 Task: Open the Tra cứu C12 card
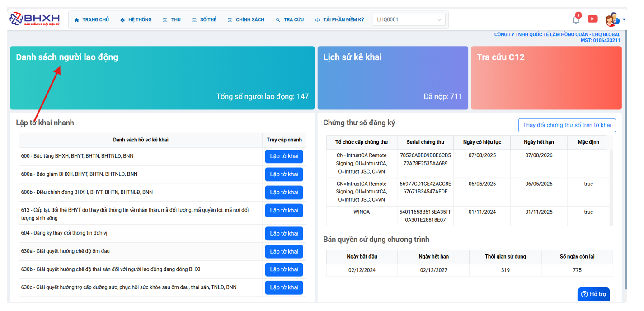pyautogui.click(x=546, y=78)
